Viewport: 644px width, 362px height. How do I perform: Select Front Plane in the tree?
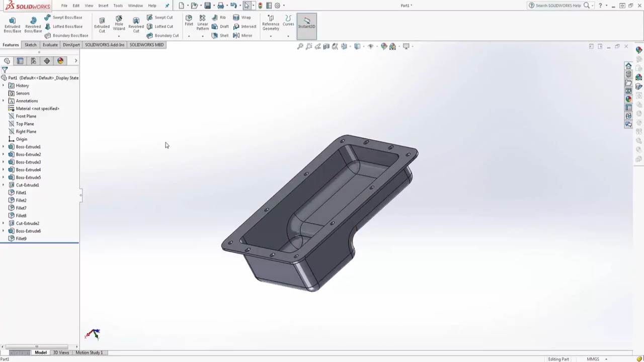tap(26, 116)
